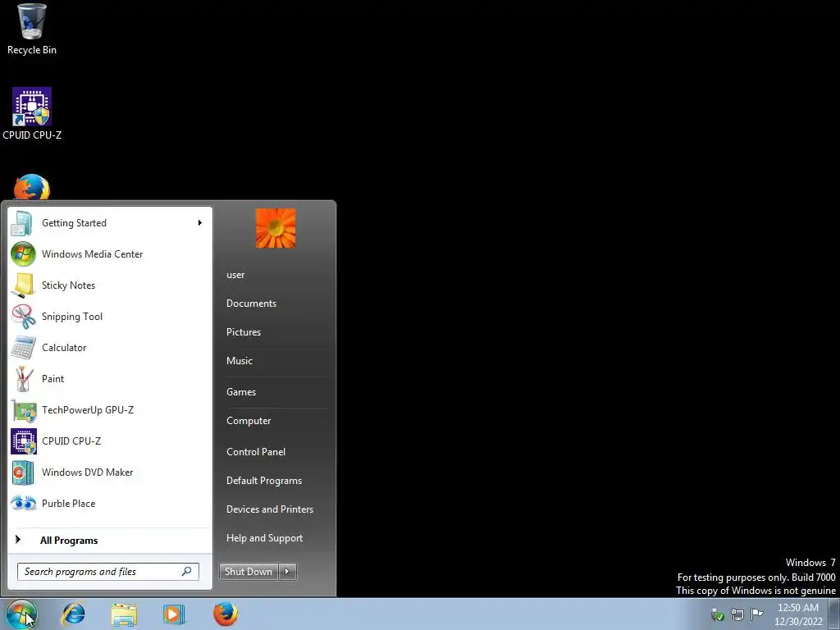Open the Windows DVD Maker icon

23,472
